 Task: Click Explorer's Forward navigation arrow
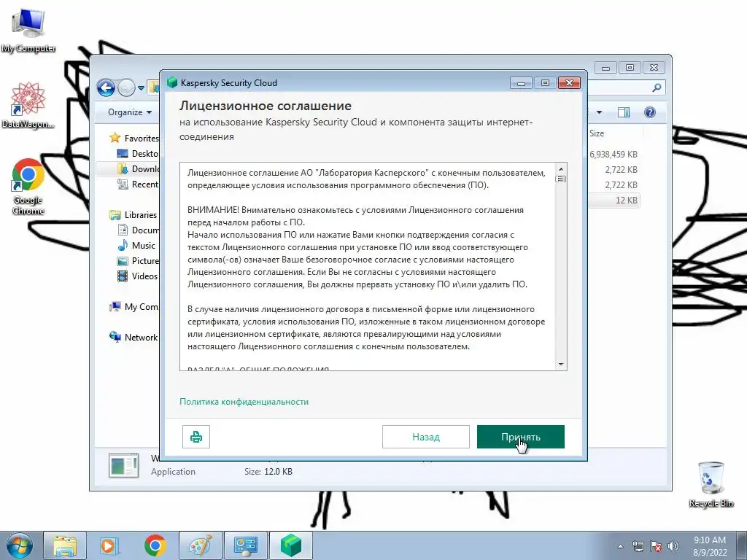click(126, 87)
